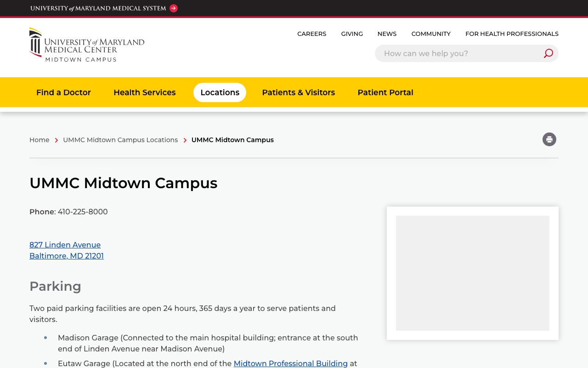Click the search magnifier icon
Viewport: 588px width, 368px height.
(548, 53)
